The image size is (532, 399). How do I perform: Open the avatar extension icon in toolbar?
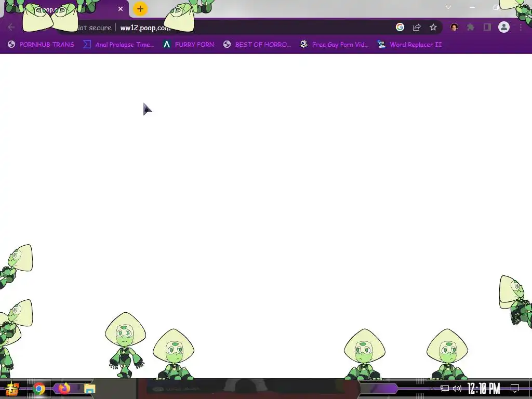(x=454, y=27)
